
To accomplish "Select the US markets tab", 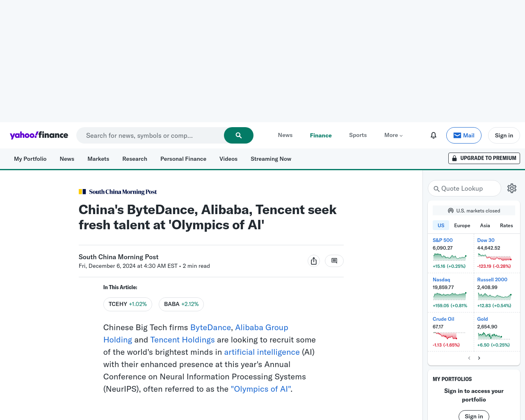I will click(x=441, y=225).
